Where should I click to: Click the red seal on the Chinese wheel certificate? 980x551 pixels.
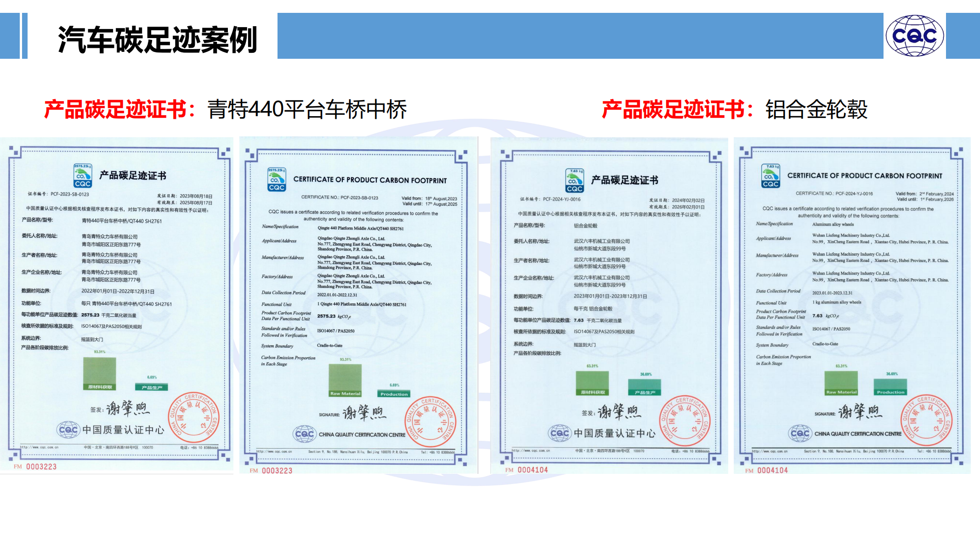[x=685, y=421]
